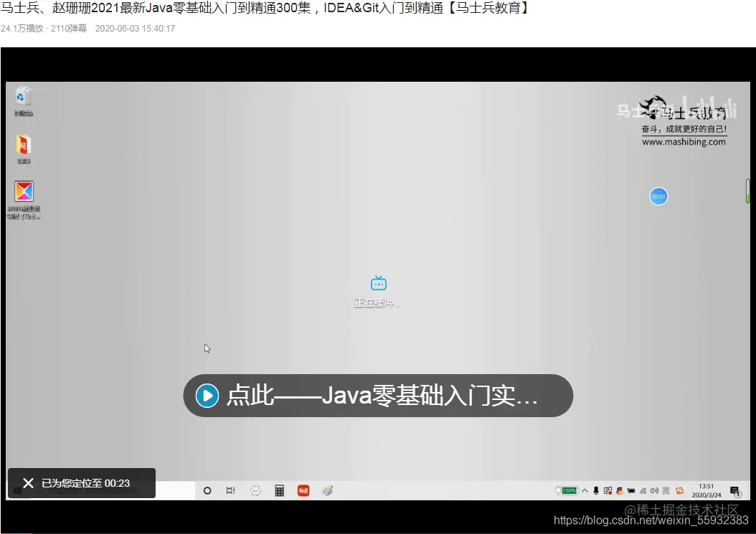Open Task View on the taskbar
This screenshot has height=534, width=756.
pos(230,490)
